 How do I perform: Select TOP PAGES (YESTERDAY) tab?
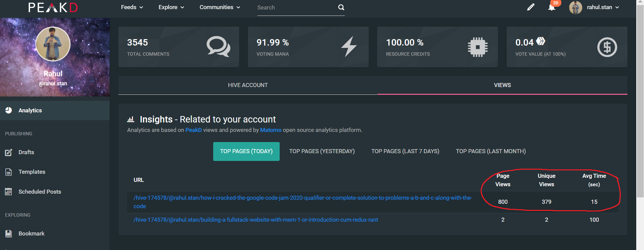coord(322,151)
